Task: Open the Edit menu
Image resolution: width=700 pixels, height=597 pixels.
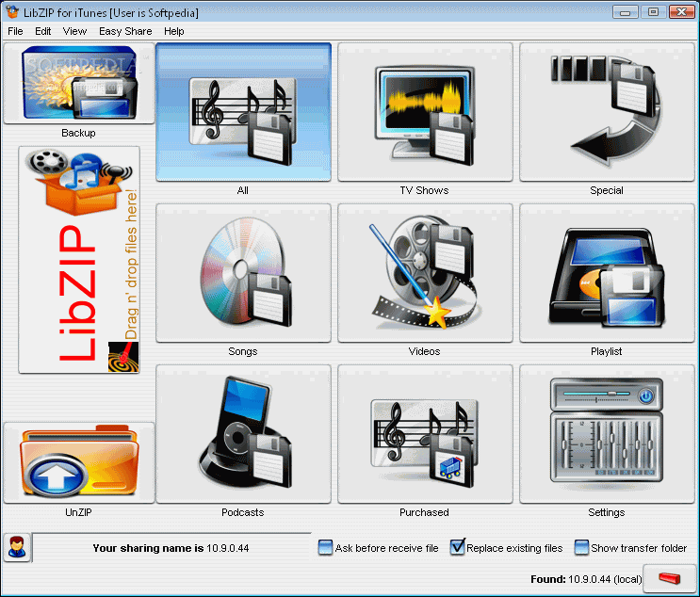Action: [42, 31]
